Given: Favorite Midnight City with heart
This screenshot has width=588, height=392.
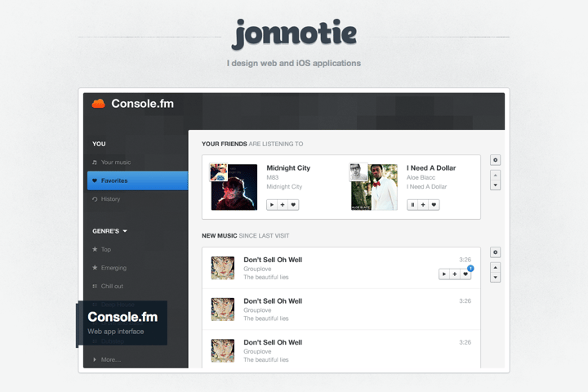Looking at the screenshot, I should [293, 205].
